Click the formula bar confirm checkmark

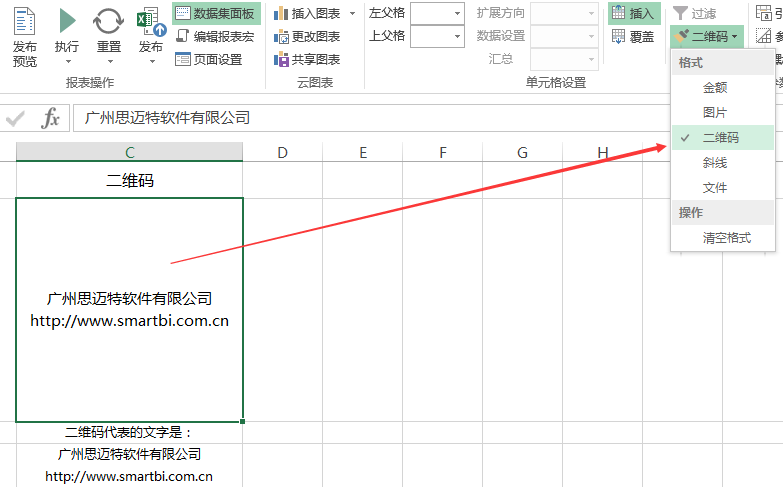[15, 119]
